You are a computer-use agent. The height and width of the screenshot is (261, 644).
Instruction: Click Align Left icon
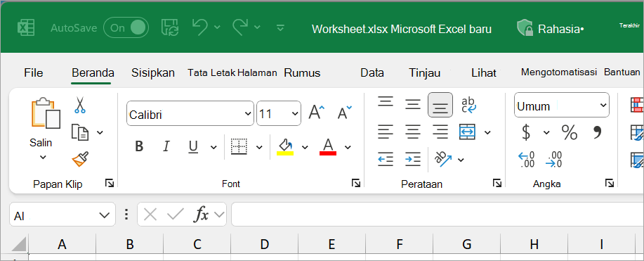[386, 132]
